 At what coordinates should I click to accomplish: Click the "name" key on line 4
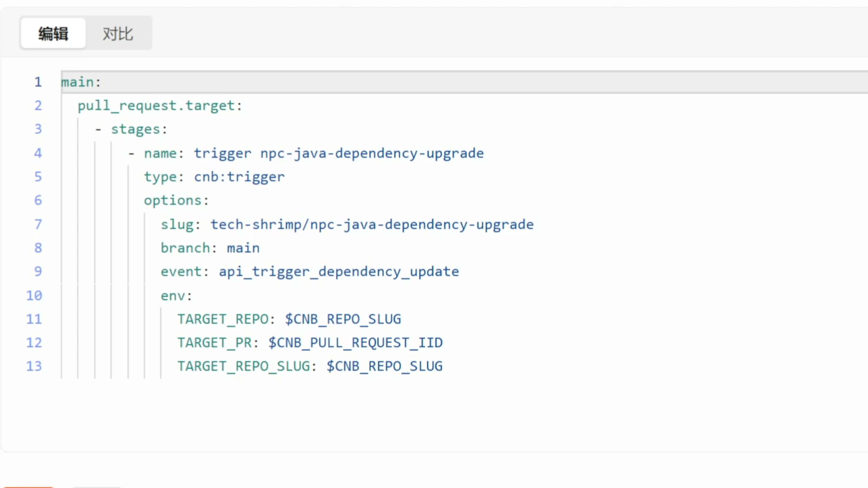click(x=160, y=154)
